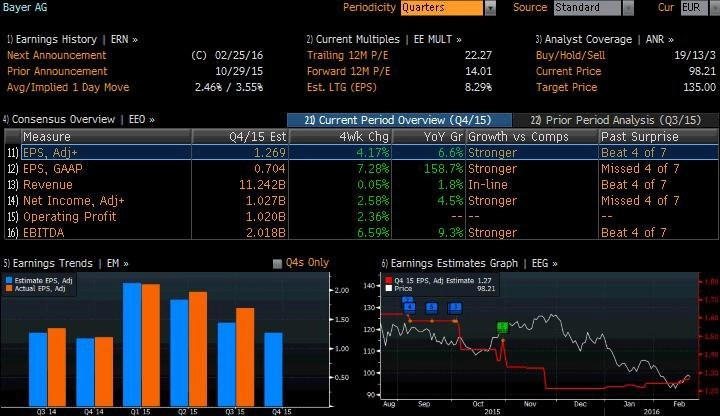The height and width of the screenshot is (416, 720).
Task: Open Analyst Coverage ANR link
Action: coord(604,39)
